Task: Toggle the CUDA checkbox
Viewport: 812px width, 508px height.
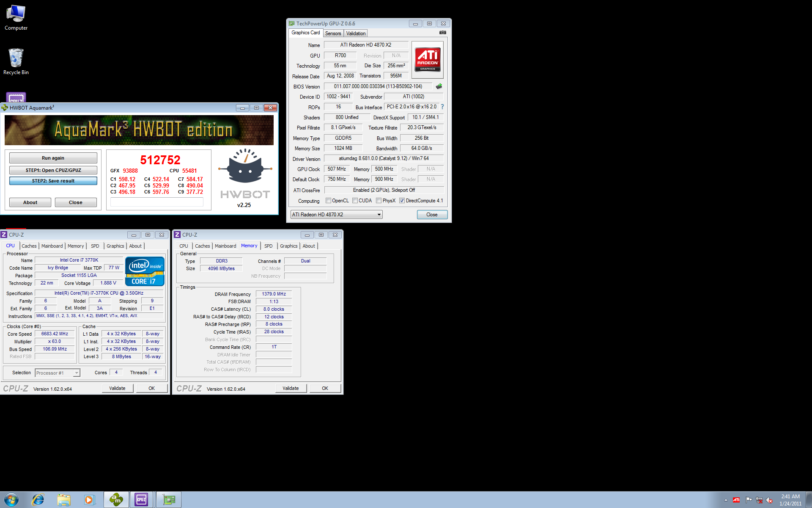Action: tap(355, 201)
